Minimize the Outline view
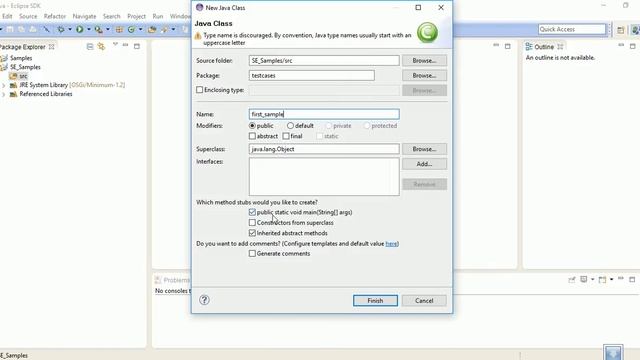Viewport: 640px width, 360px height. point(621,45)
